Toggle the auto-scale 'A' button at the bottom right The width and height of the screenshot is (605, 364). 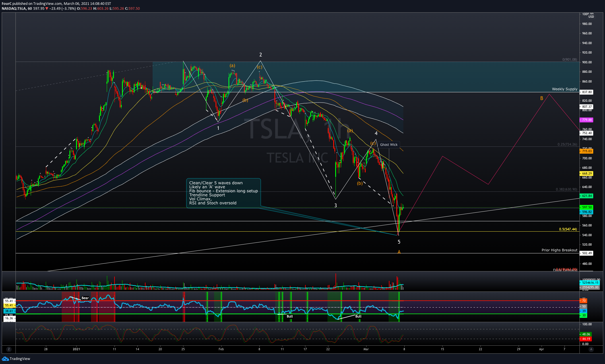pyautogui.click(x=591, y=349)
